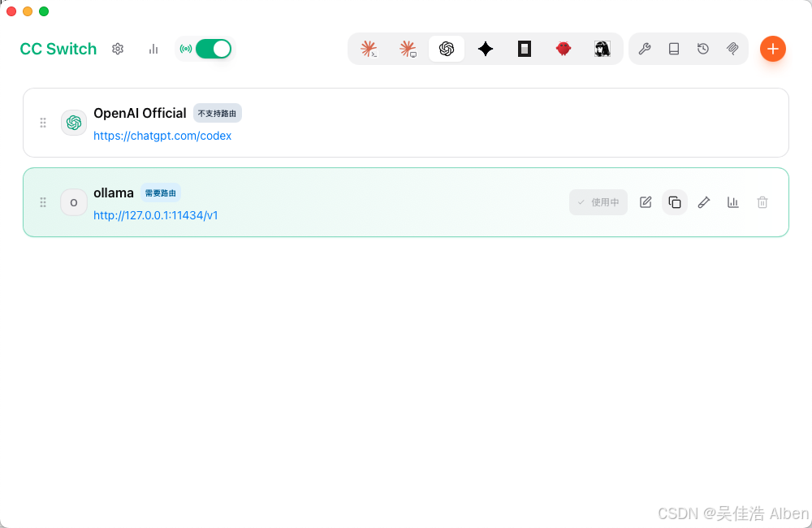
Task: Click the 使用中 status button
Action: tap(598, 202)
